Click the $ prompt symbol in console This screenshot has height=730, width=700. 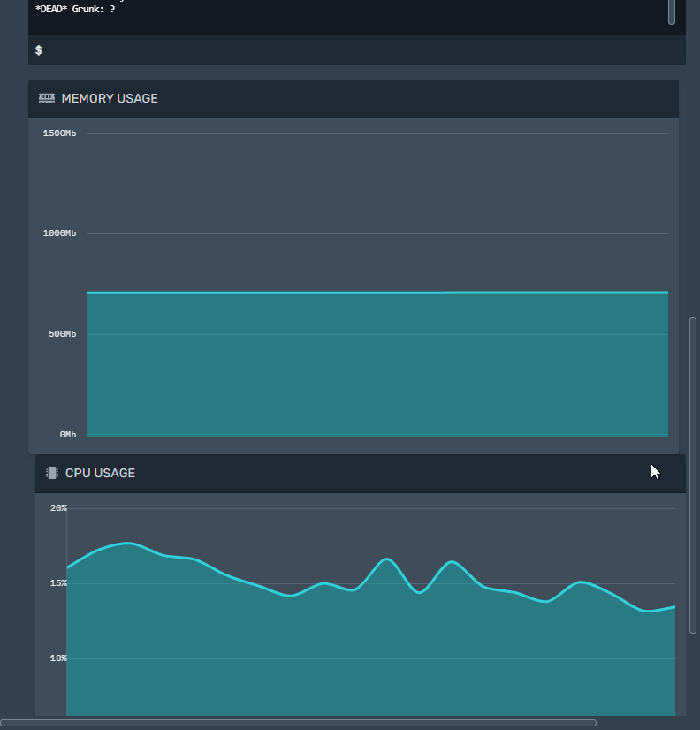point(39,50)
